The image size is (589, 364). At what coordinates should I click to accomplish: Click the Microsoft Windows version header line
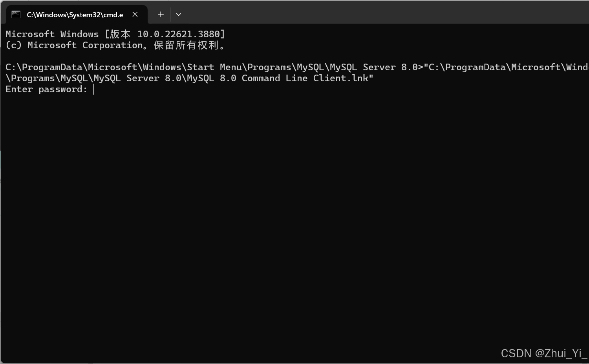coord(115,34)
